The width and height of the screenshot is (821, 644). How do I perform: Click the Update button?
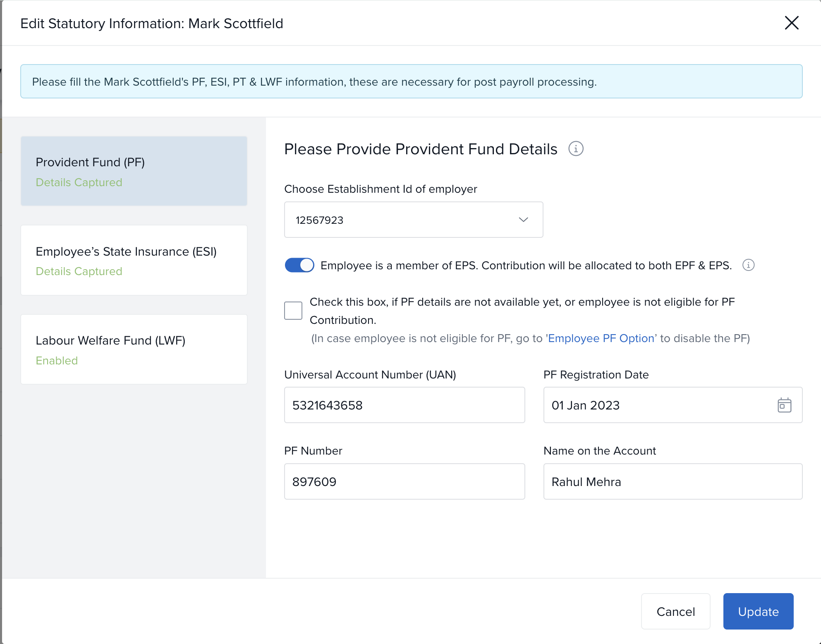[x=758, y=611]
